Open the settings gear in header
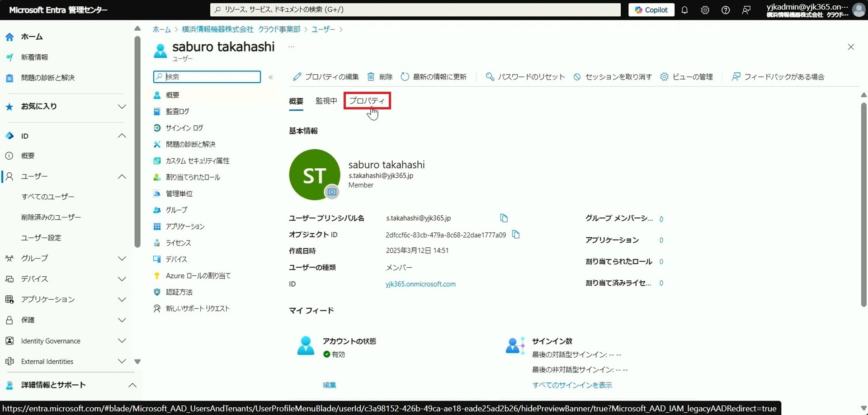The height and width of the screenshot is (415, 868). 705,10
